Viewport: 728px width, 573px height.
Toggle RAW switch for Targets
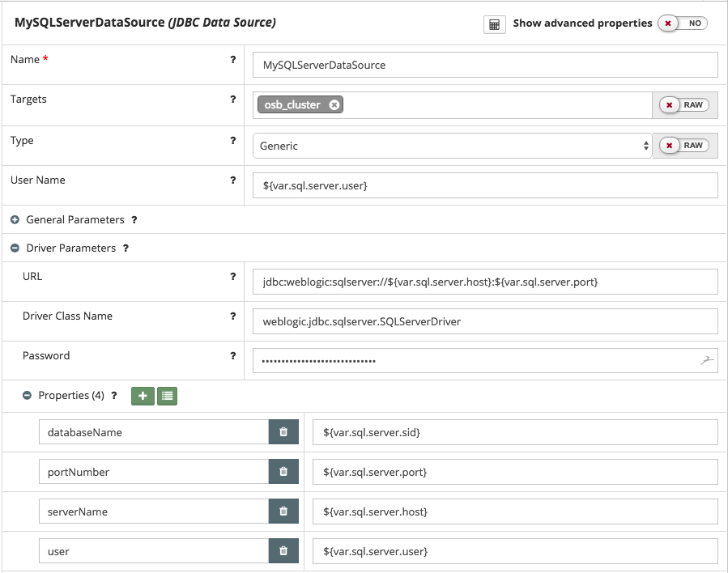(x=684, y=105)
